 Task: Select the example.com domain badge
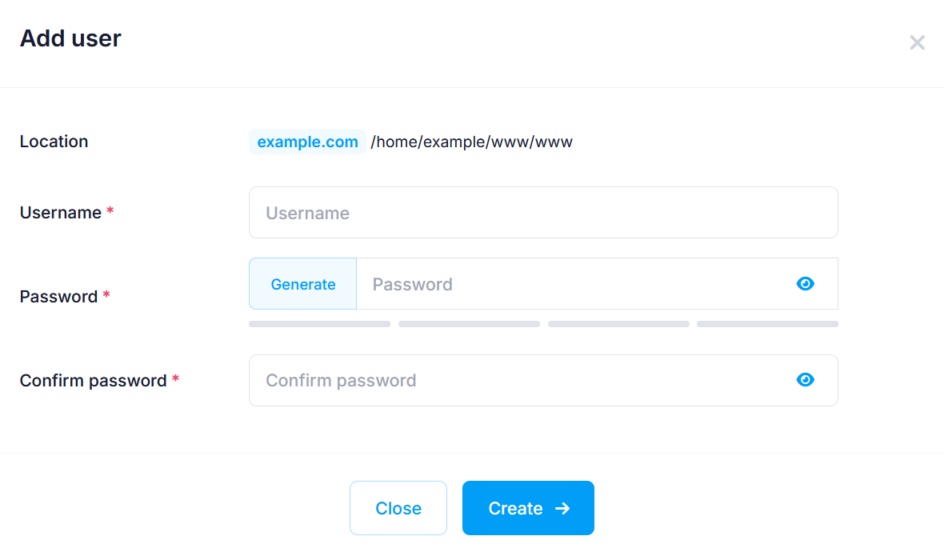tap(307, 142)
